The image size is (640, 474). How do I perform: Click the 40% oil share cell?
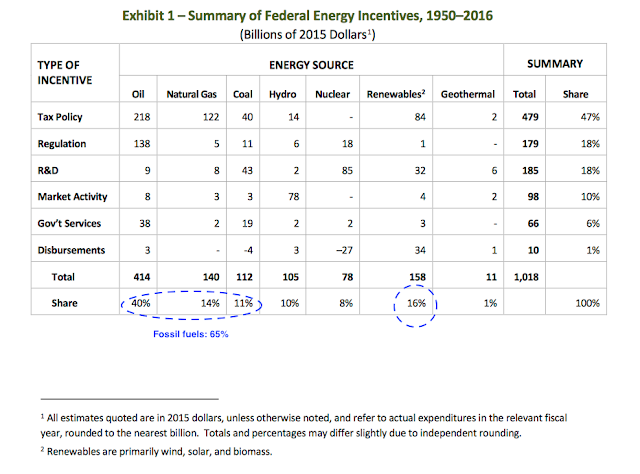coord(141,303)
